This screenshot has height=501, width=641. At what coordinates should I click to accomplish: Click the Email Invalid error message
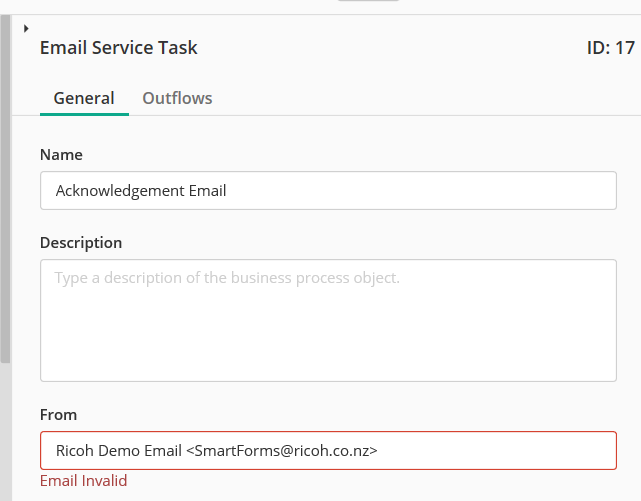tap(83, 481)
